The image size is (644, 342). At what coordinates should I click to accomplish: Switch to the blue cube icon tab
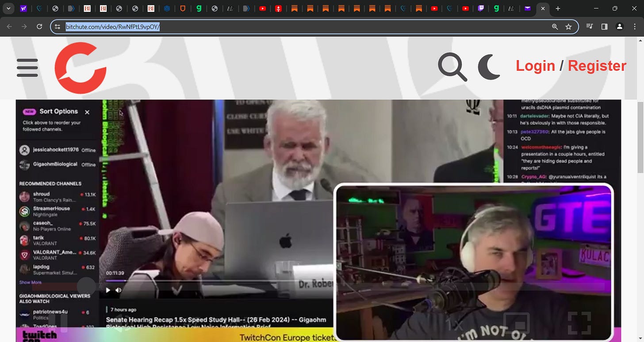click(167, 8)
